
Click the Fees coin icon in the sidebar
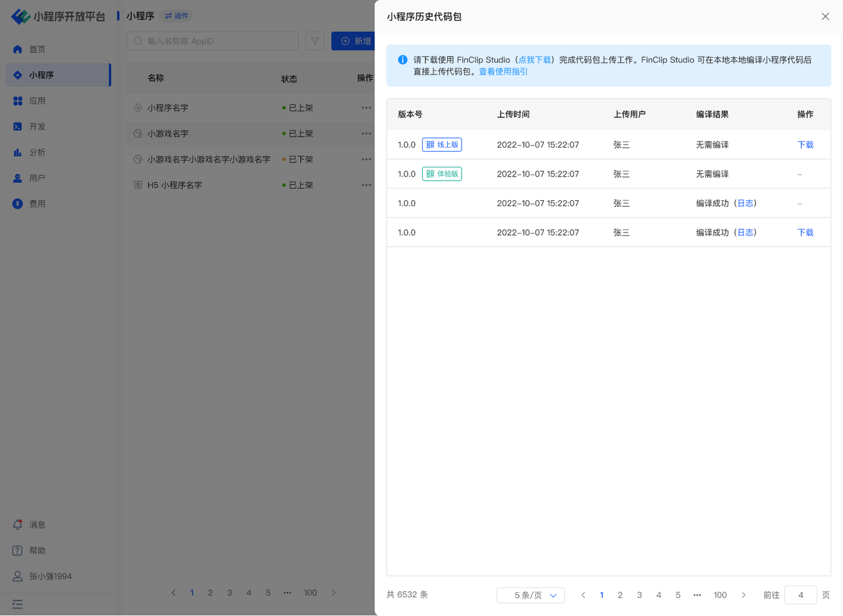(x=18, y=204)
